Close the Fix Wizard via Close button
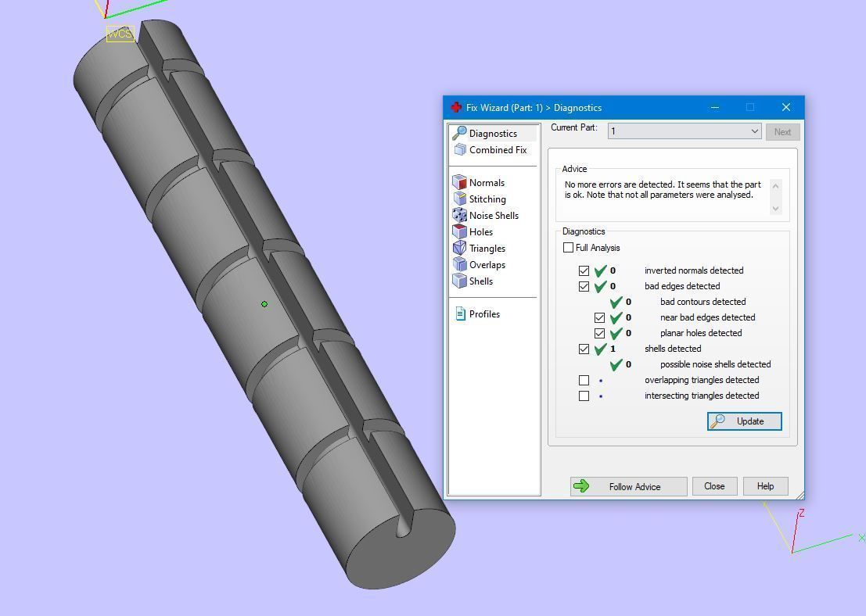The height and width of the screenshot is (616, 866). click(714, 486)
